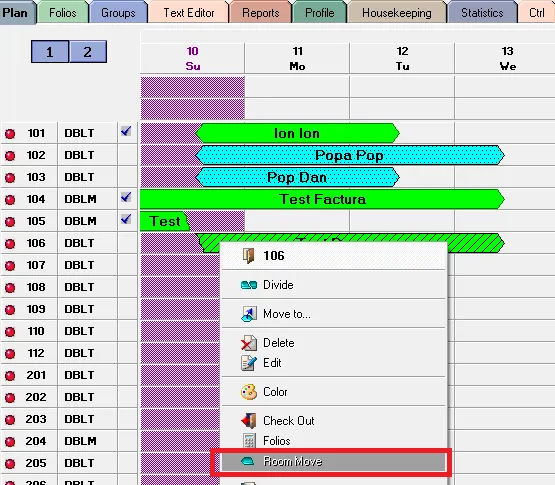
Task: Select Color in the context menu
Action: tap(333, 392)
